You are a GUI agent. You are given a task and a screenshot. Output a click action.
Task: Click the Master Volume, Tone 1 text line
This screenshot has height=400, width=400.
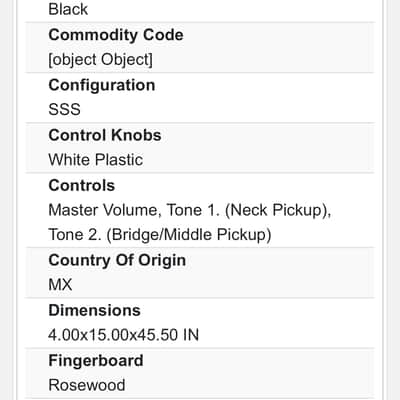[190, 210]
